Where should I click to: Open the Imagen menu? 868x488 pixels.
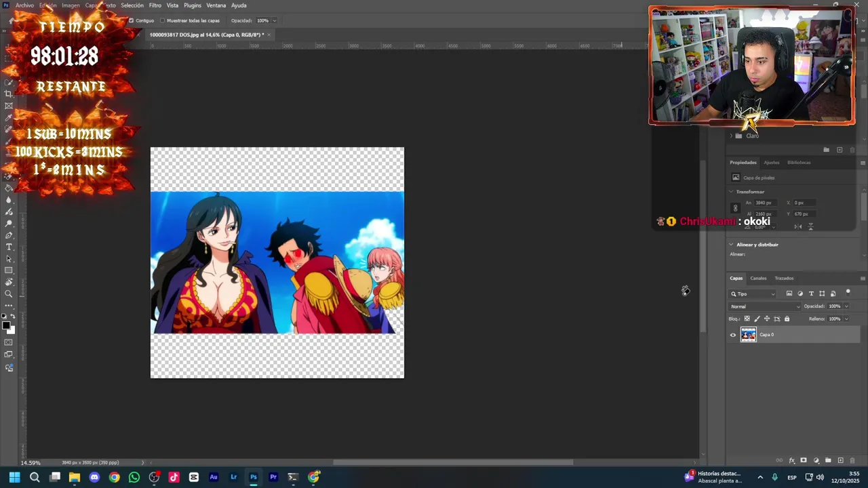click(x=71, y=5)
